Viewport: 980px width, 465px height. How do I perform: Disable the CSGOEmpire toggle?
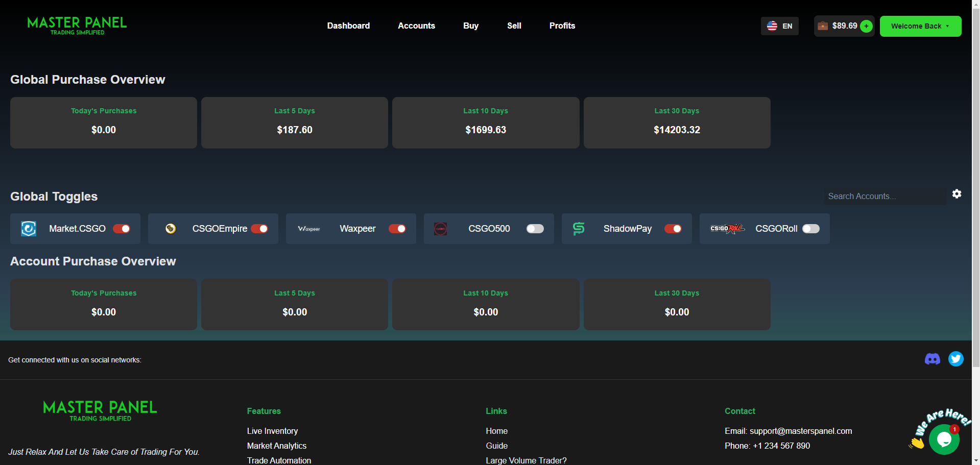tap(259, 229)
